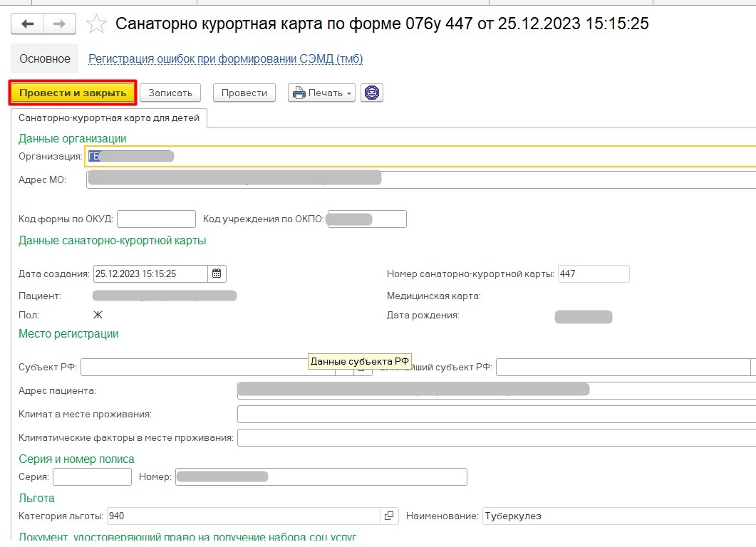
Task: Focus the Климат в месте проживания field
Action: coord(496,414)
